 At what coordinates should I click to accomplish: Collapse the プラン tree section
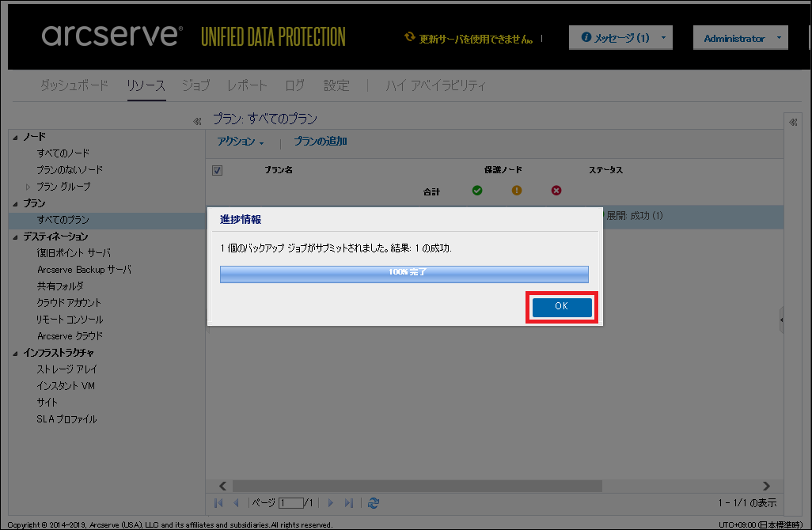tap(15, 204)
